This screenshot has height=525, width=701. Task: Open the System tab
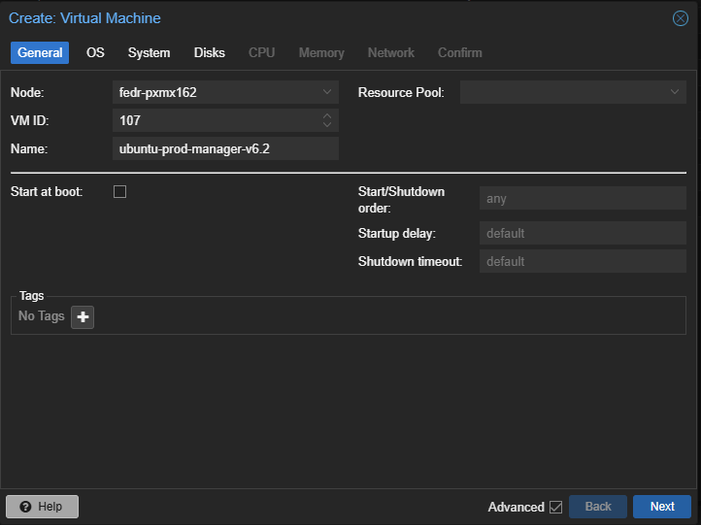tap(149, 53)
